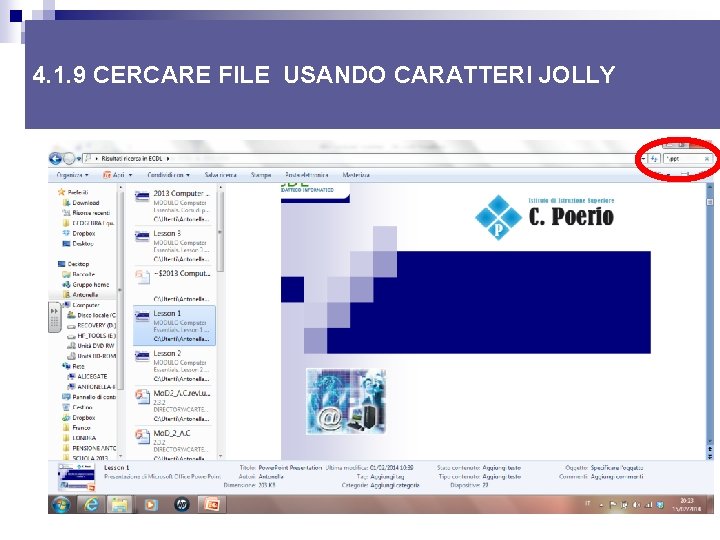Click the PowerPoint taskbar icon
Viewport: 720px width, 540px height.
[x=212, y=505]
